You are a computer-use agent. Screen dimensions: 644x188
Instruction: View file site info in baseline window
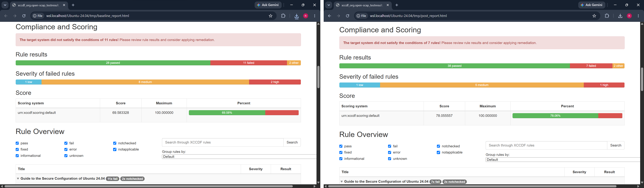(38, 16)
